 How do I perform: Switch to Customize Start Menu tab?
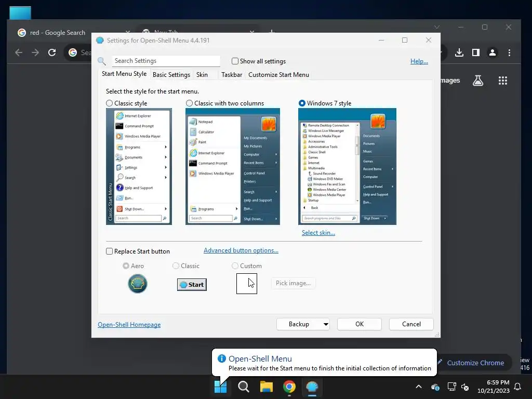278,75
